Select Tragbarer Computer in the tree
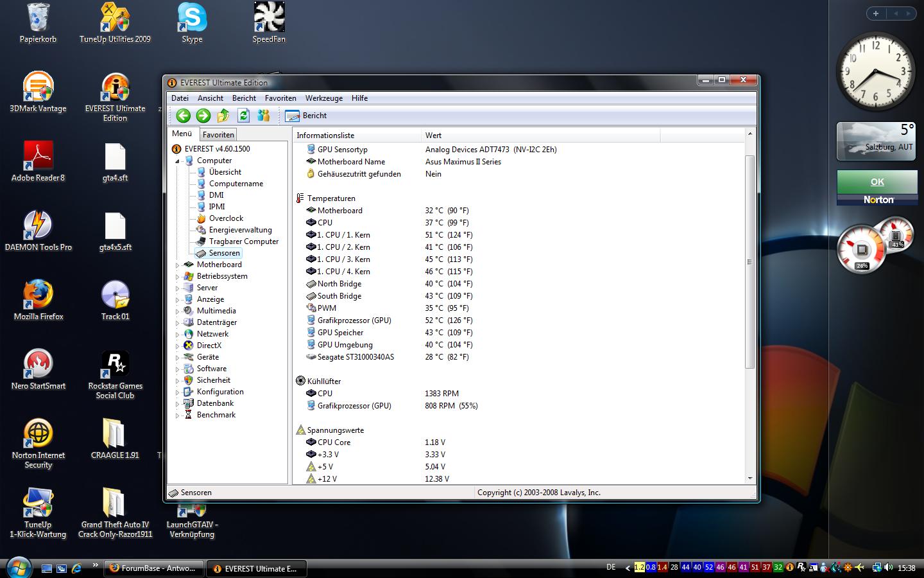The width and height of the screenshot is (924, 578). 244,241
